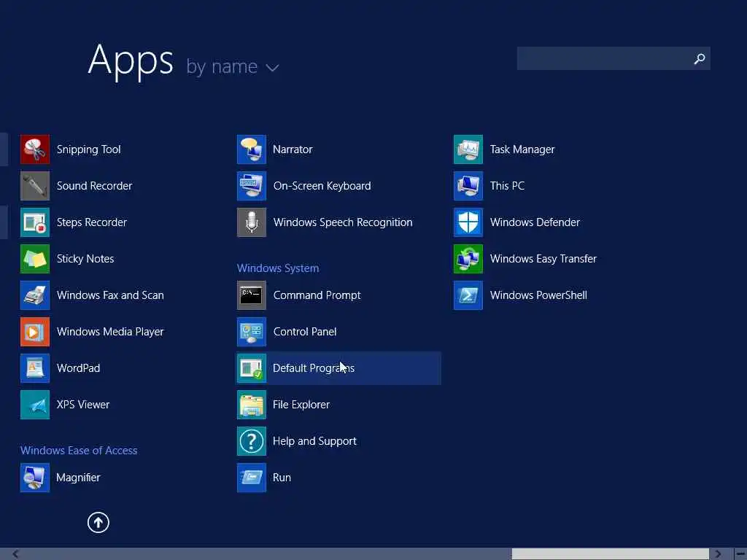Click the 'Help and Support' text label
Screen dimensions: 747x560
(314, 441)
